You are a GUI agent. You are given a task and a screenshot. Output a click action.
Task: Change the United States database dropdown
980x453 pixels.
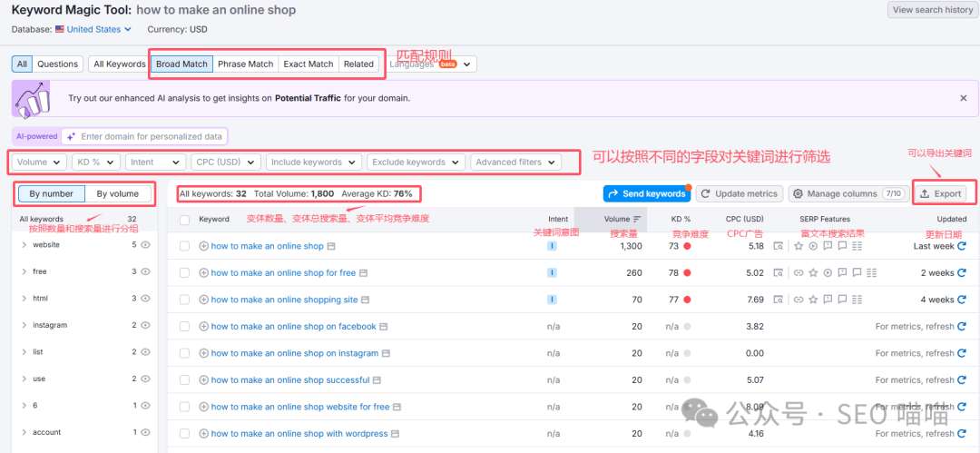tap(93, 29)
